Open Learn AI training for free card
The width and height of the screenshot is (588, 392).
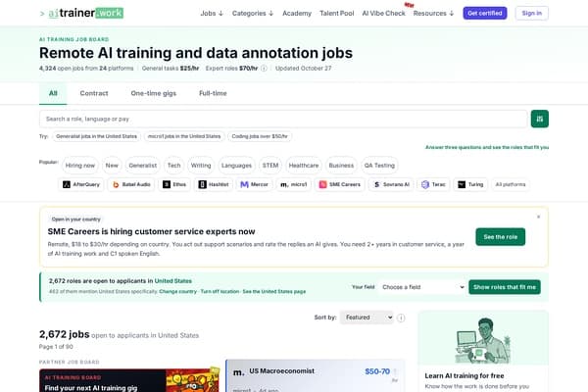(x=483, y=351)
